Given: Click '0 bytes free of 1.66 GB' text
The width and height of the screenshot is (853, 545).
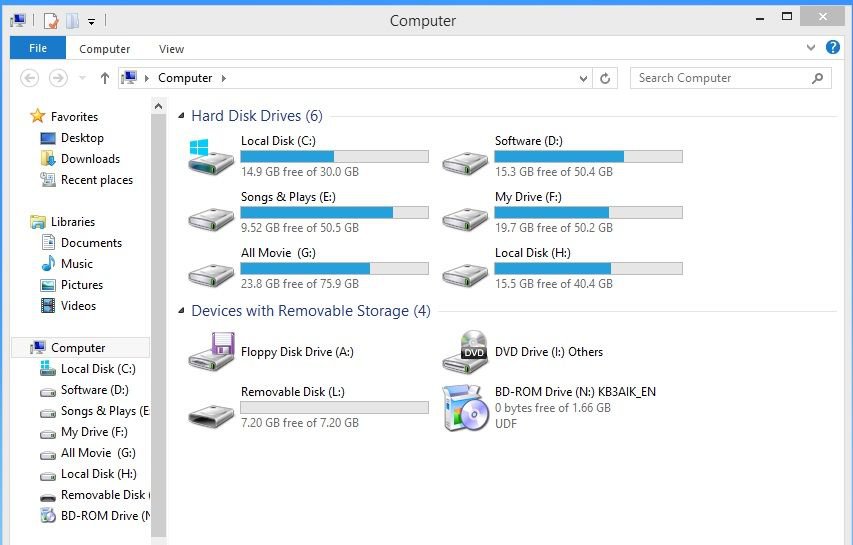Looking at the screenshot, I should tap(553, 408).
